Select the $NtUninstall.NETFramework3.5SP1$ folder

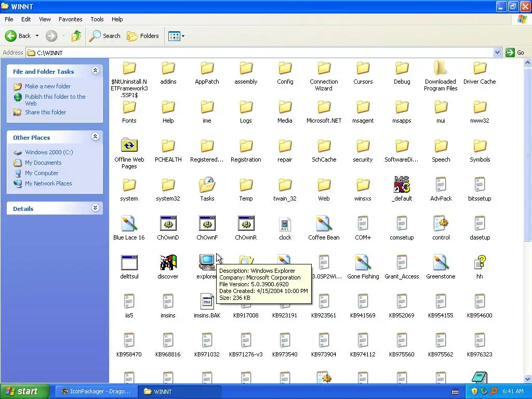point(129,68)
